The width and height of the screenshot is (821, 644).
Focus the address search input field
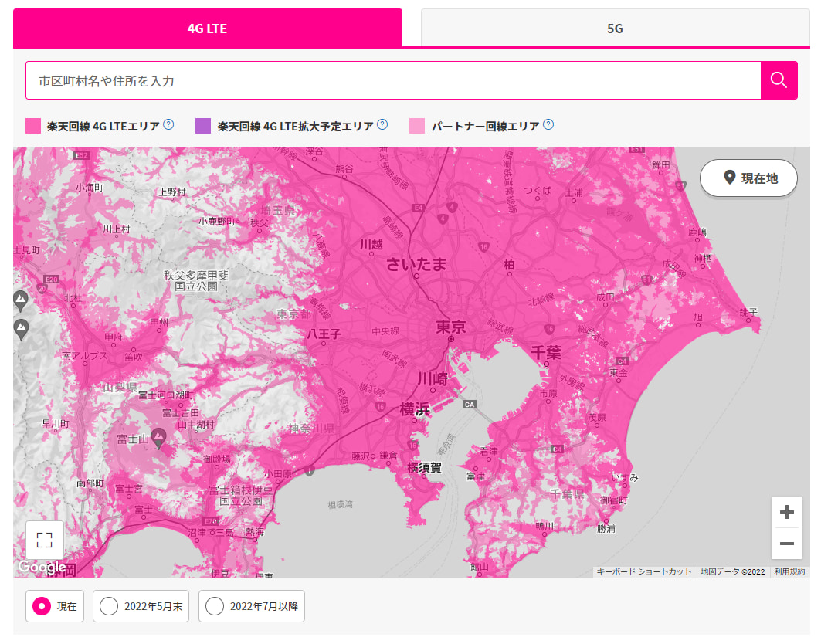tap(393, 80)
